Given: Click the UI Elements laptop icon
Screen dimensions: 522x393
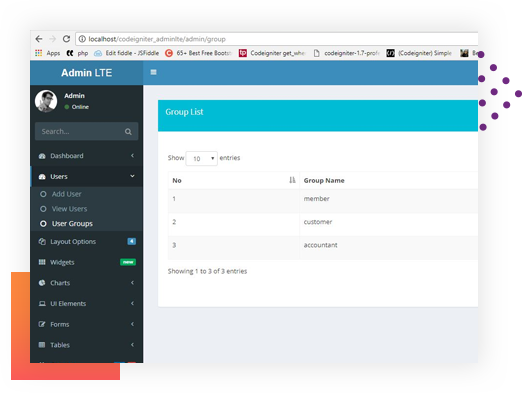Looking at the screenshot, I should click(x=42, y=304).
